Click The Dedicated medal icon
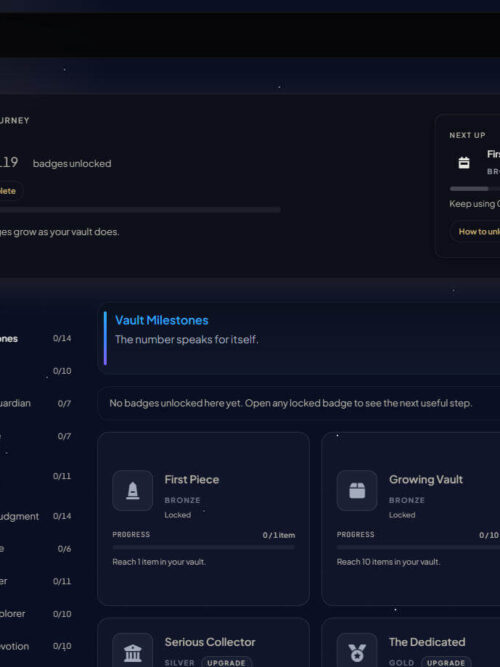500x667 pixels. click(357, 652)
